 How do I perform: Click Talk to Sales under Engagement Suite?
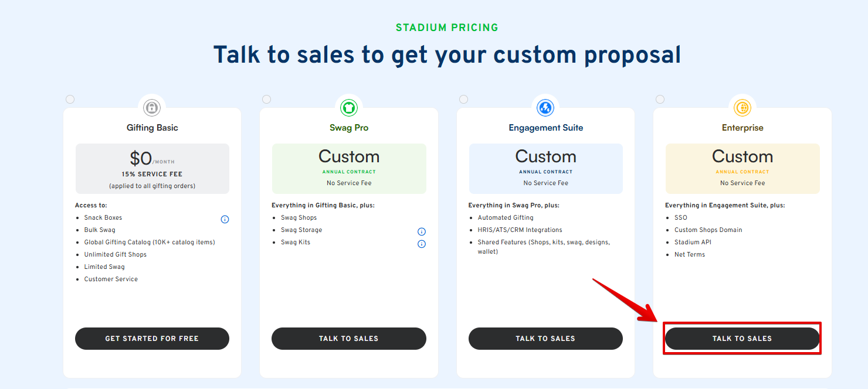pos(545,339)
